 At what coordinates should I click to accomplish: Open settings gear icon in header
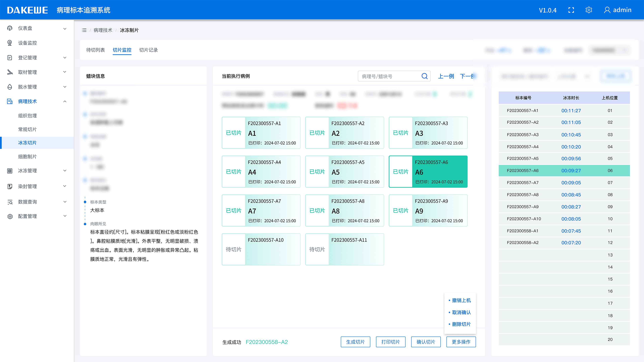(589, 10)
